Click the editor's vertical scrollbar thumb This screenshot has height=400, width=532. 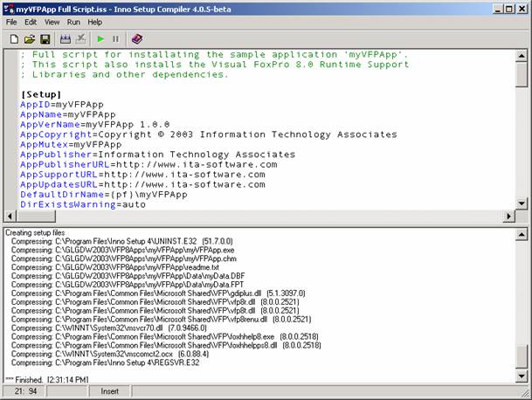pos(522,74)
